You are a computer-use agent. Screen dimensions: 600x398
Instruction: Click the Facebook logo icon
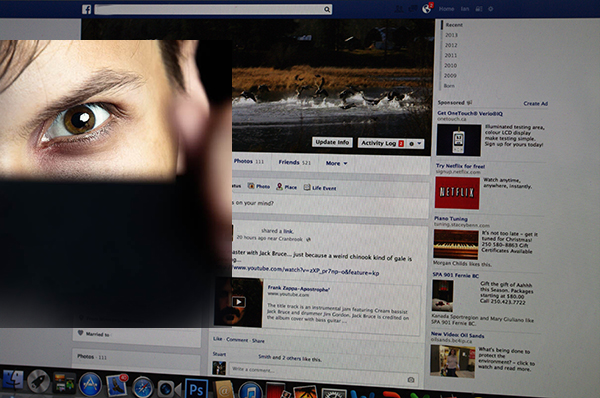tap(86, 9)
